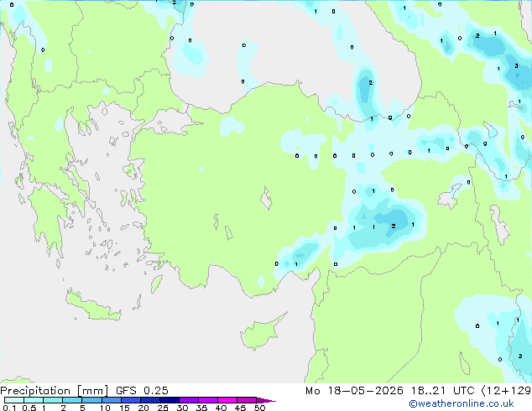532x411 pixels.
Task: Click the "25" legend scale label
Action: [163, 408]
